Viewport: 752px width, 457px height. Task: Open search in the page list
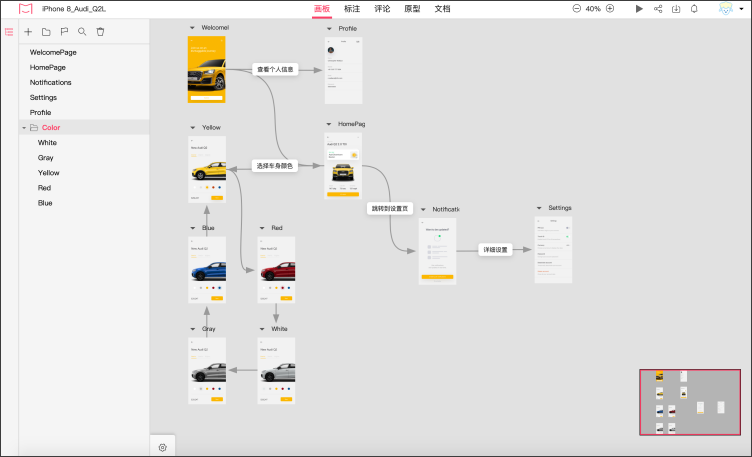[82, 32]
